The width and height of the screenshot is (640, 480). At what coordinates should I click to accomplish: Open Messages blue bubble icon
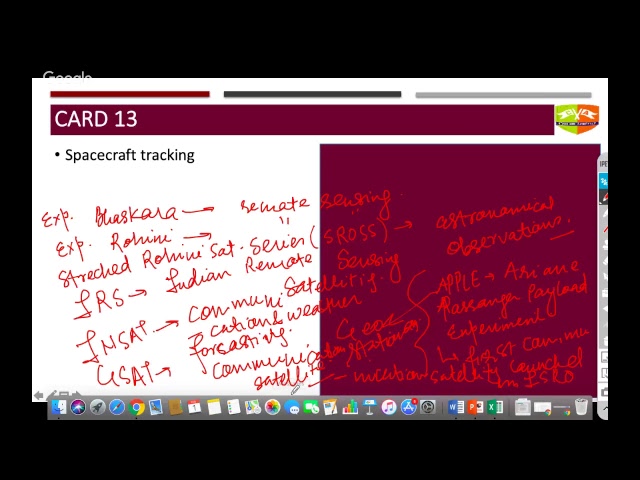291,407
